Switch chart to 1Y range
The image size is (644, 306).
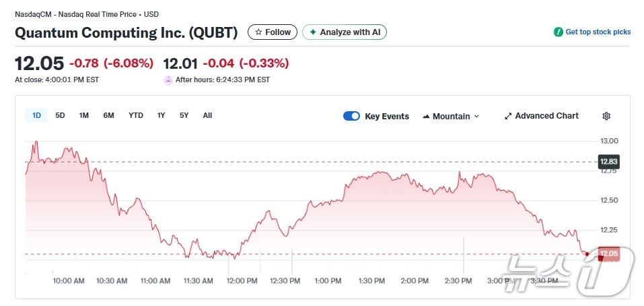click(161, 115)
